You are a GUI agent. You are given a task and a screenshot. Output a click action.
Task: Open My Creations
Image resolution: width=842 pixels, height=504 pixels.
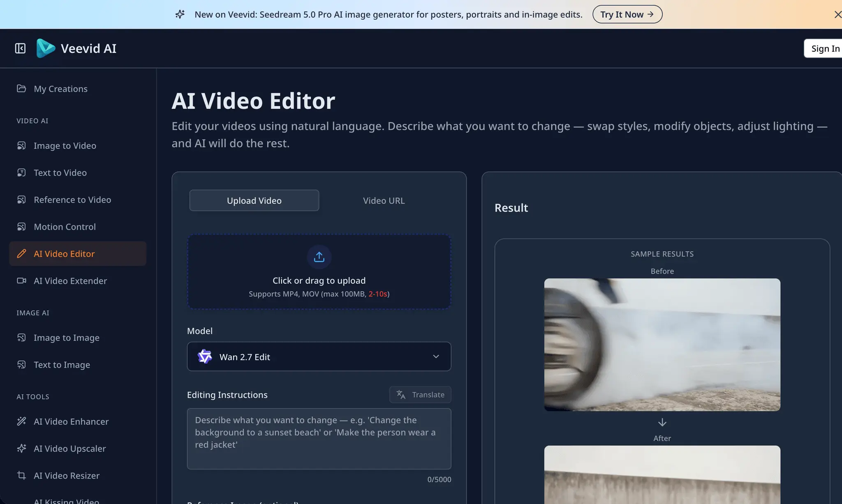[78, 89]
